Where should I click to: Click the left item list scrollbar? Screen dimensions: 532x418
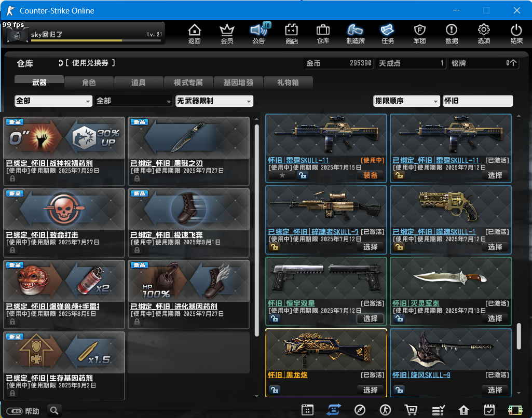[x=256, y=231]
